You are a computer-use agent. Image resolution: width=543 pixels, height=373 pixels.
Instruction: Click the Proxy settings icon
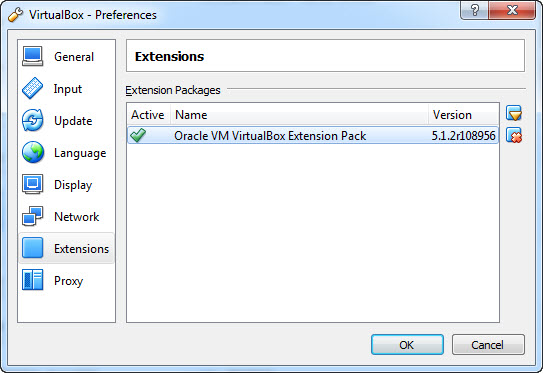coord(33,280)
